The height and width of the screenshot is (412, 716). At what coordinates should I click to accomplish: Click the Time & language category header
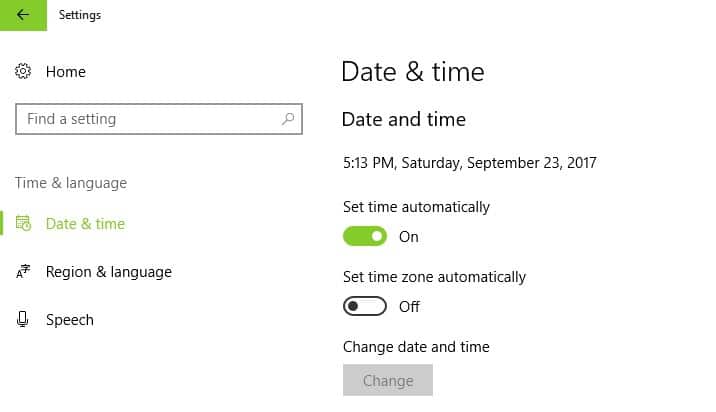click(x=71, y=183)
